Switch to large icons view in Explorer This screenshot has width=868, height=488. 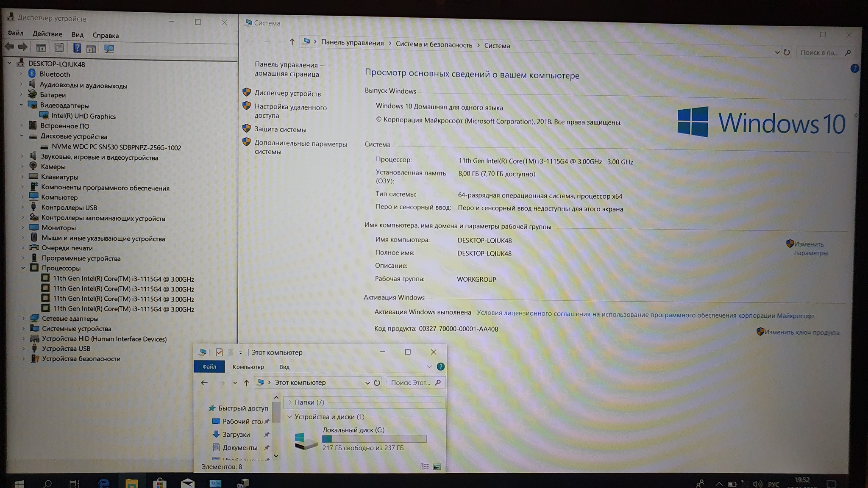click(x=437, y=467)
